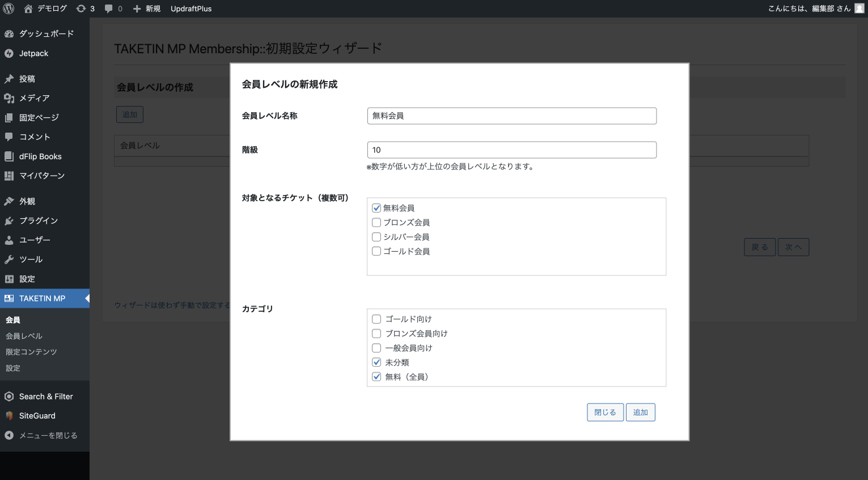Click the Jetpack sidebar icon

click(x=9, y=53)
